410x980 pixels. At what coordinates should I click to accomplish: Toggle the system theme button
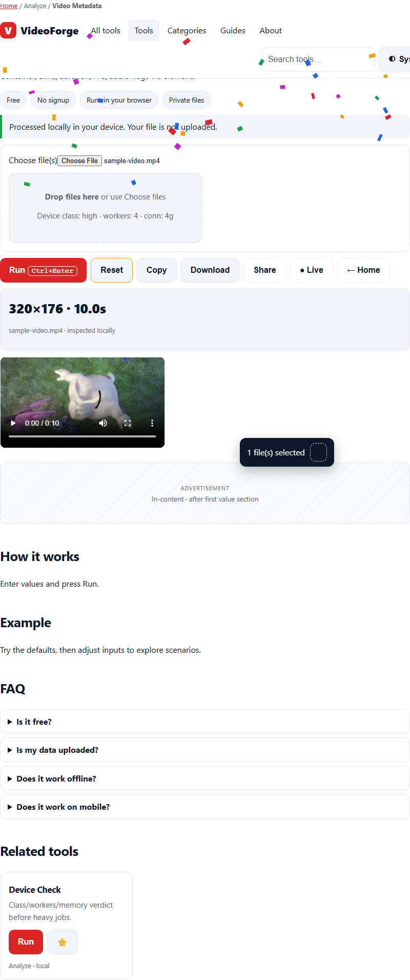[395, 59]
